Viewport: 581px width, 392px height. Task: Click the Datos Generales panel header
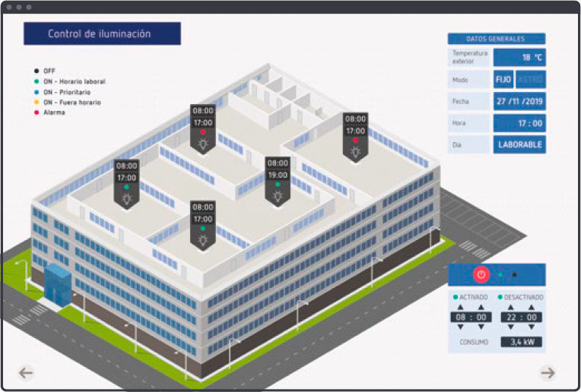coord(496,38)
